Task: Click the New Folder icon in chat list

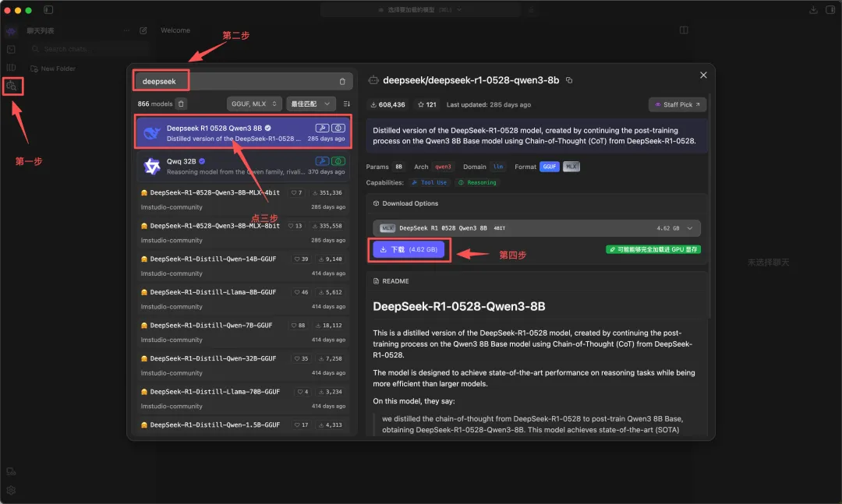Action: coord(34,69)
